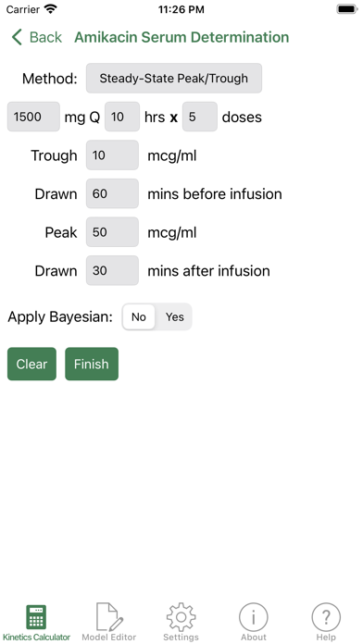Viewport: 363px width, 644px height.
Task: Tap the Wi-Fi icon in the status bar
Action: click(51, 9)
